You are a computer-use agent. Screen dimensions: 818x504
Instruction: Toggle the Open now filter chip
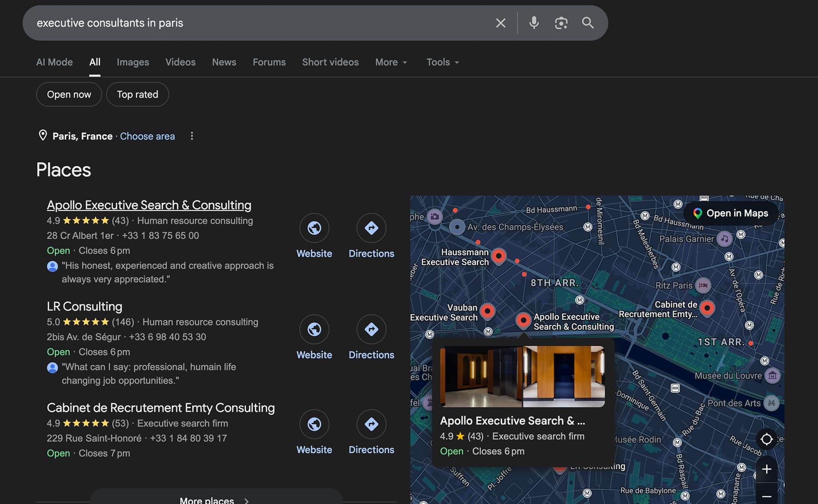[69, 94]
